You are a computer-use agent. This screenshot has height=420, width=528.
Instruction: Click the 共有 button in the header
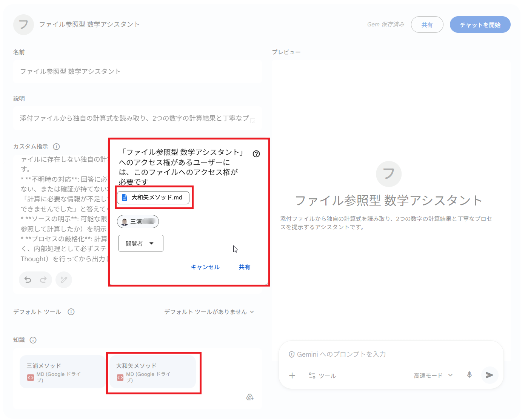coord(427,25)
